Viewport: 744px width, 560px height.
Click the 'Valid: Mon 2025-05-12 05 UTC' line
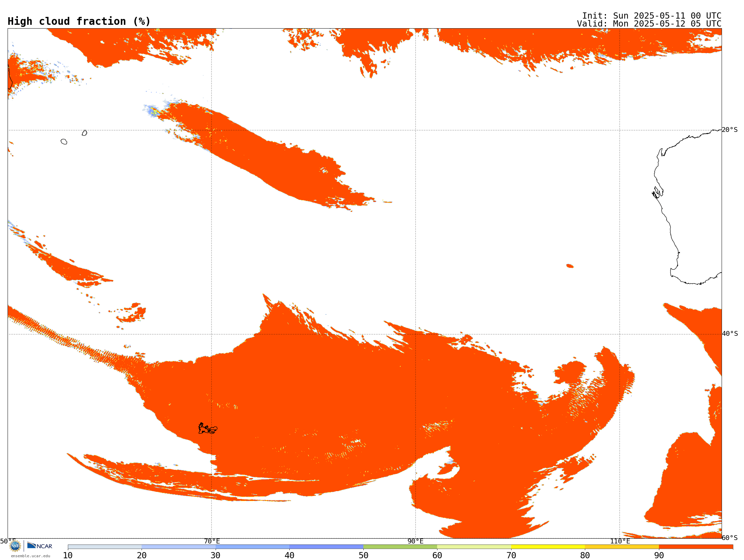pos(649,24)
